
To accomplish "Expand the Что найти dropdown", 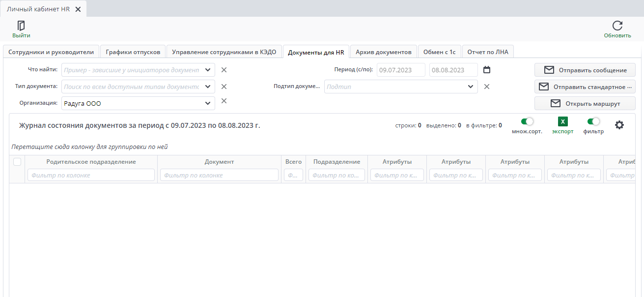I will tap(208, 70).
